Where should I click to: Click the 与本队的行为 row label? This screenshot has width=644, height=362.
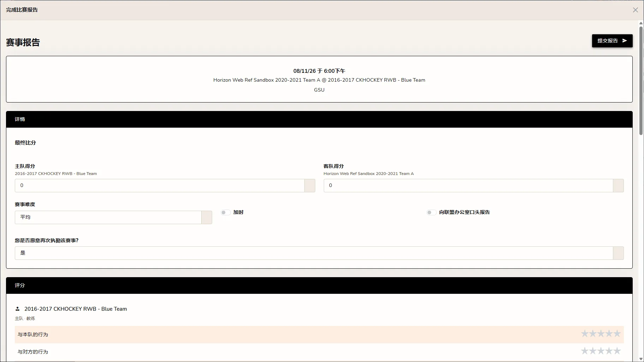pos(33,334)
